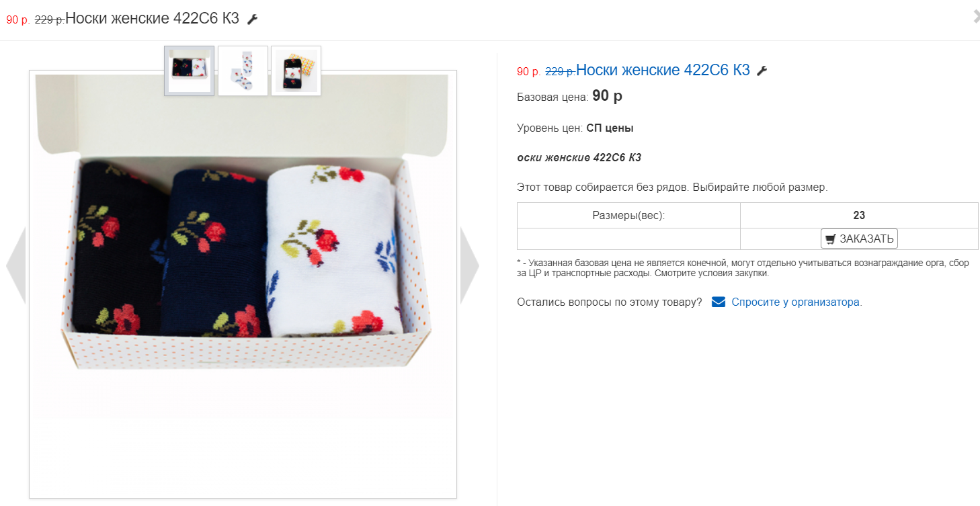Click the red 90 р. price in top header

pos(18,20)
